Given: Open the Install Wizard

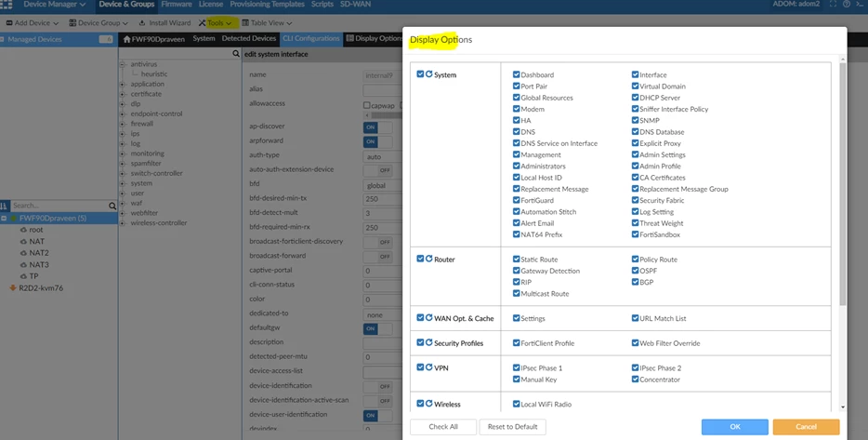Looking at the screenshot, I should tap(164, 22).
